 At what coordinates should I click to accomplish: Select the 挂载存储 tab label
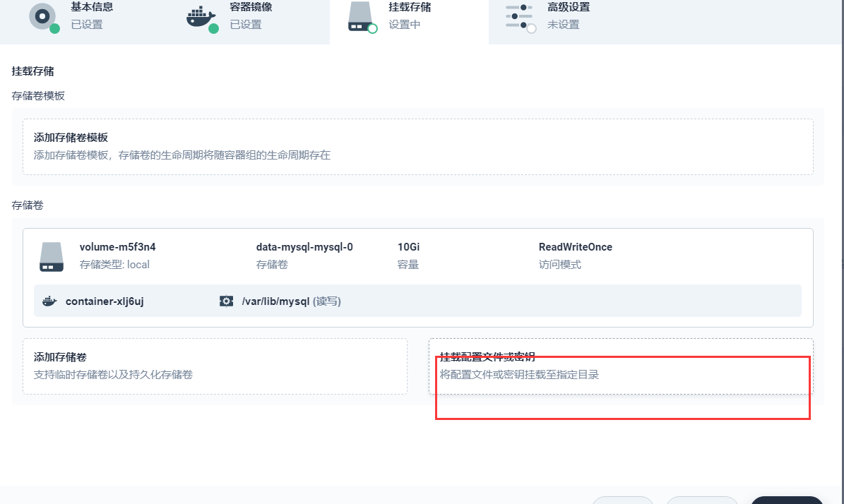pos(410,8)
